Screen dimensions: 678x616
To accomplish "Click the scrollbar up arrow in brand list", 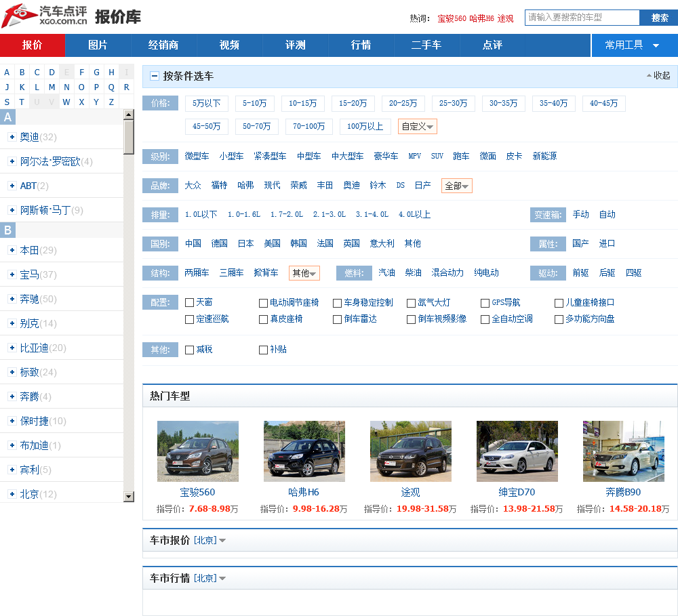I will [128, 115].
